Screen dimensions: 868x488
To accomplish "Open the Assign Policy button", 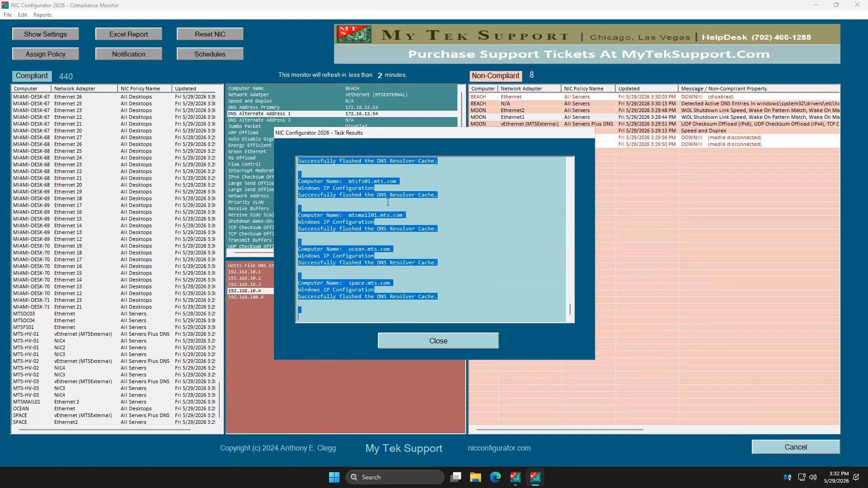I will click(x=45, y=54).
